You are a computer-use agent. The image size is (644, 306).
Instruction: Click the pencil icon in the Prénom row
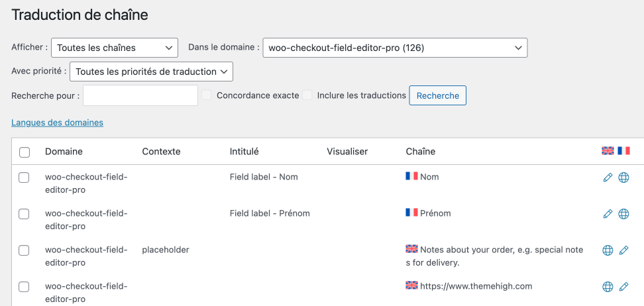[608, 213]
